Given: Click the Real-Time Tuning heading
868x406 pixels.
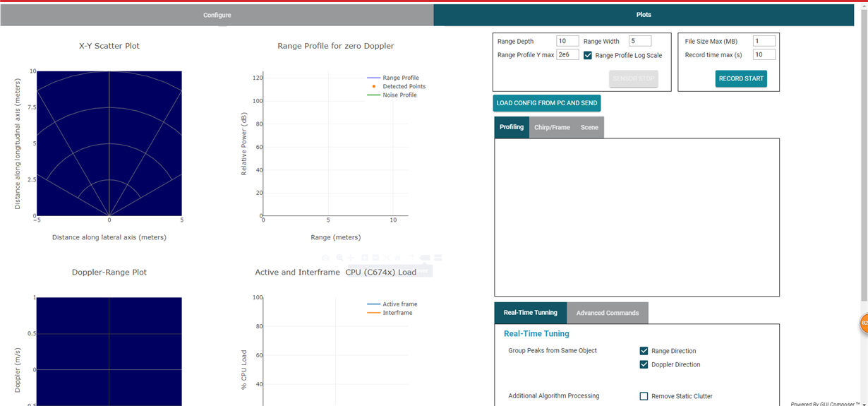Looking at the screenshot, I should click(x=536, y=334).
